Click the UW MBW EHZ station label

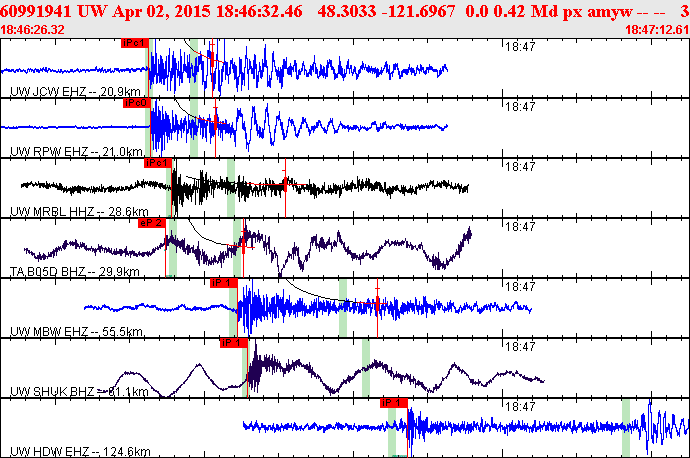coord(77,331)
